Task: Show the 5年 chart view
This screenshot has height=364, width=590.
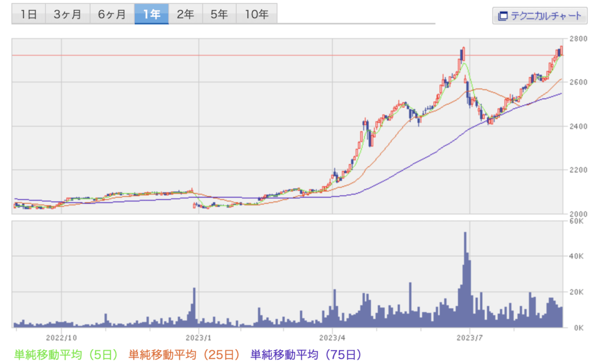Action: pos(219,14)
